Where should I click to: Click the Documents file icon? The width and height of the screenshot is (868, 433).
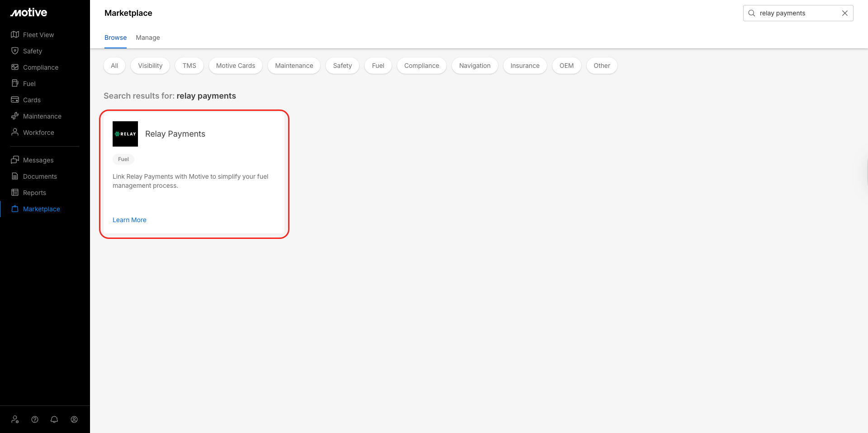[15, 176]
